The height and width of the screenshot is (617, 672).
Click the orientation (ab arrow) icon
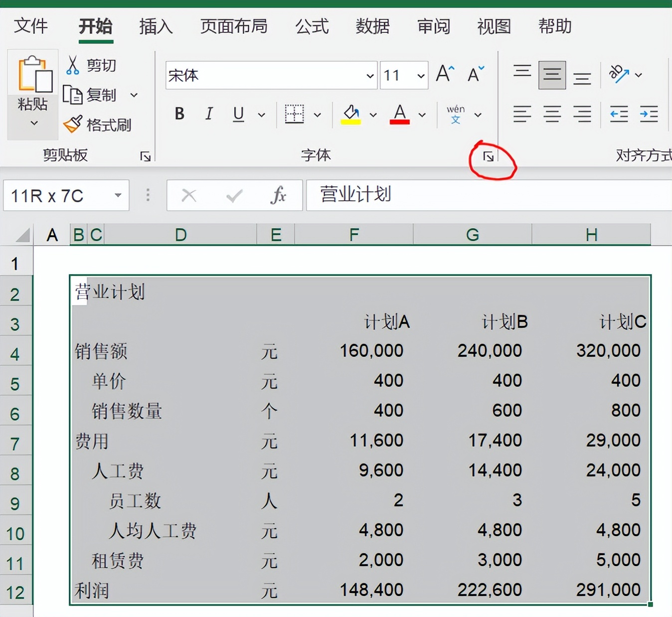(620, 74)
